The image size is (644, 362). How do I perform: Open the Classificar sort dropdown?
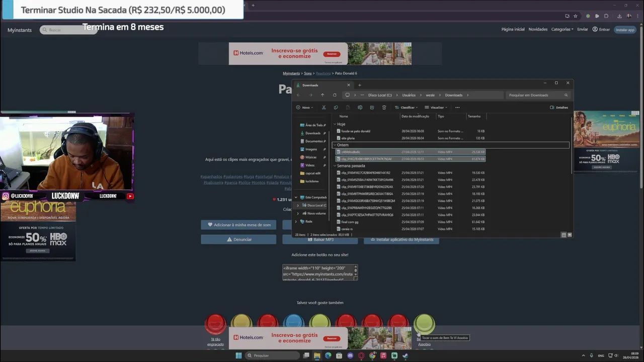[x=407, y=107]
